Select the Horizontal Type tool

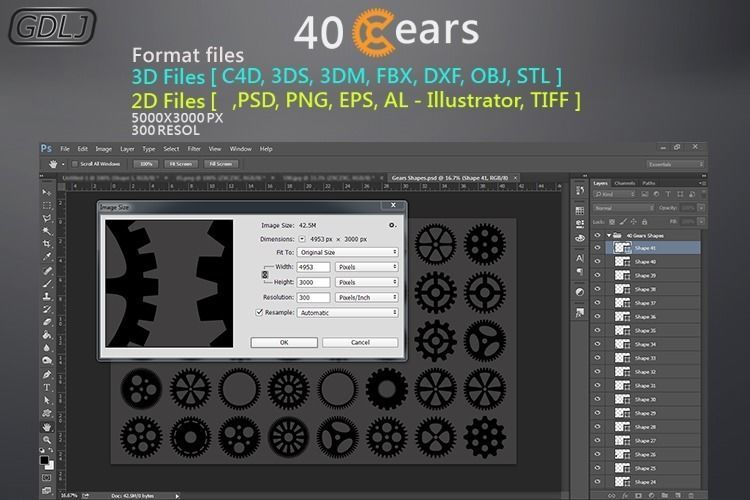47,387
